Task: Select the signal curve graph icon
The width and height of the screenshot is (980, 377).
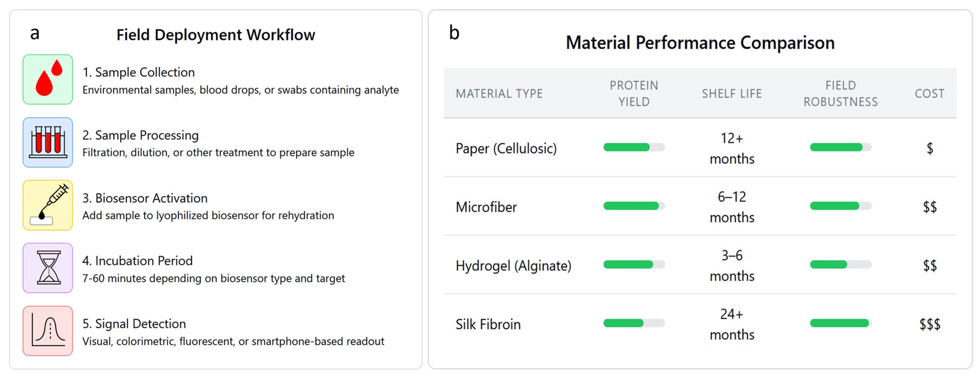Action: 48,331
